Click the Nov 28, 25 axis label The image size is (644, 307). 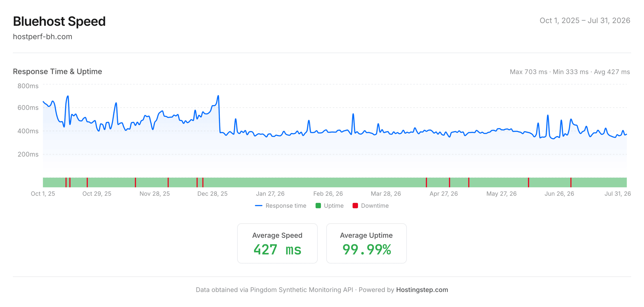coord(155,194)
